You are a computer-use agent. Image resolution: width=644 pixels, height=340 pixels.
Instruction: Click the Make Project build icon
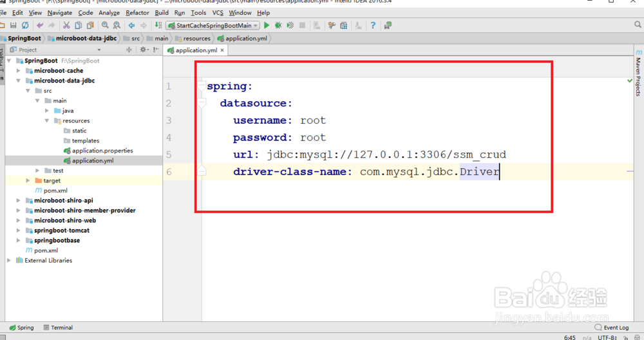158,26
